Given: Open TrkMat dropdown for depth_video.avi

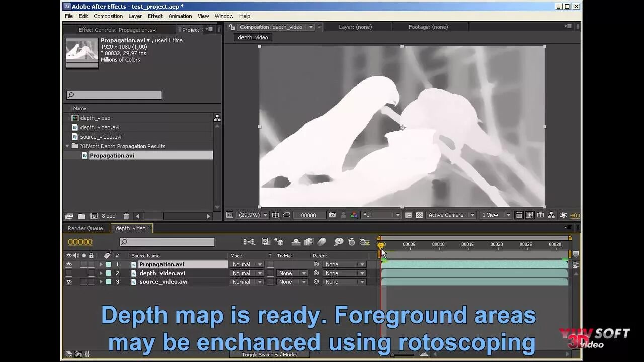Looking at the screenshot, I should 292,273.
